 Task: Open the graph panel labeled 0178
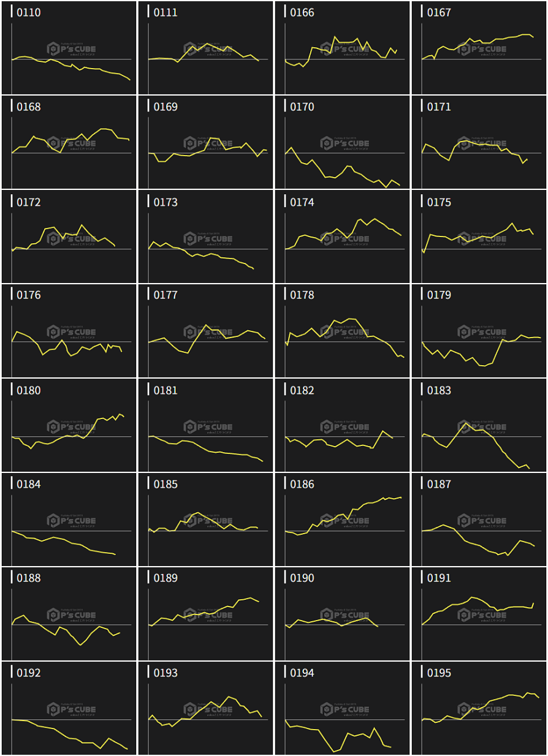(342, 331)
